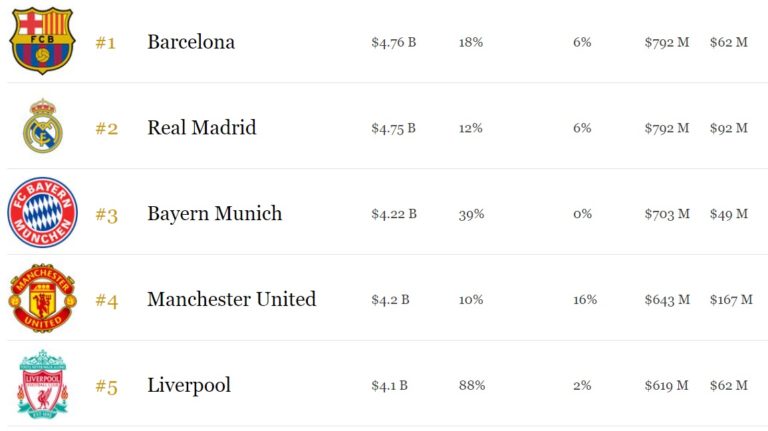Screen dimensions: 768x431
Task: Click Manchester United's $167 M figure
Action: (x=731, y=299)
